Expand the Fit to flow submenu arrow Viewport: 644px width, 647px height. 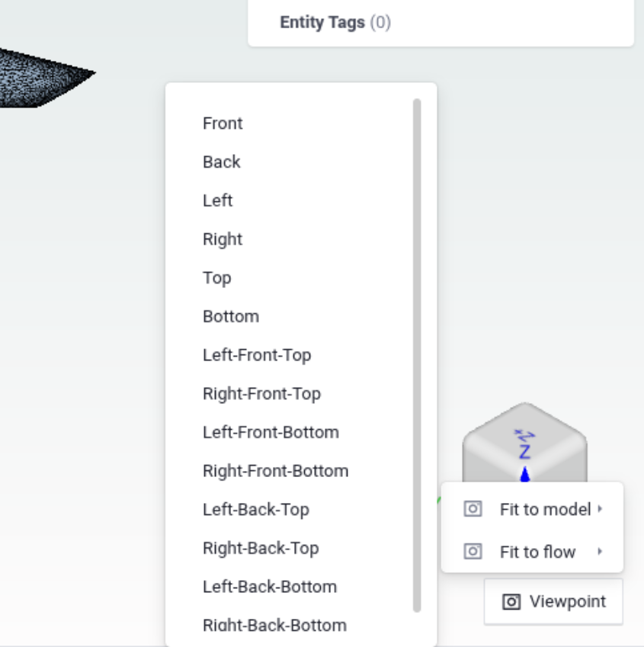click(x=600, y=551)
